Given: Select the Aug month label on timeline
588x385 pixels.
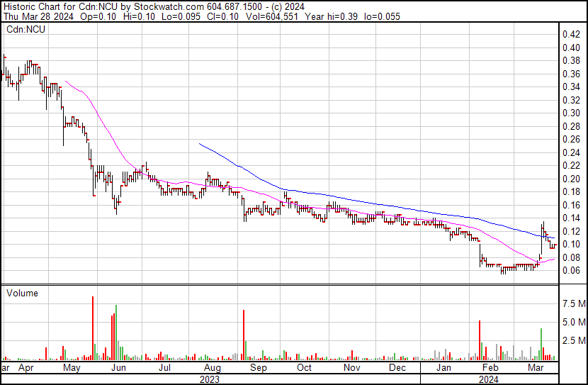Looking at the screenshot, I should pos(211,368).
